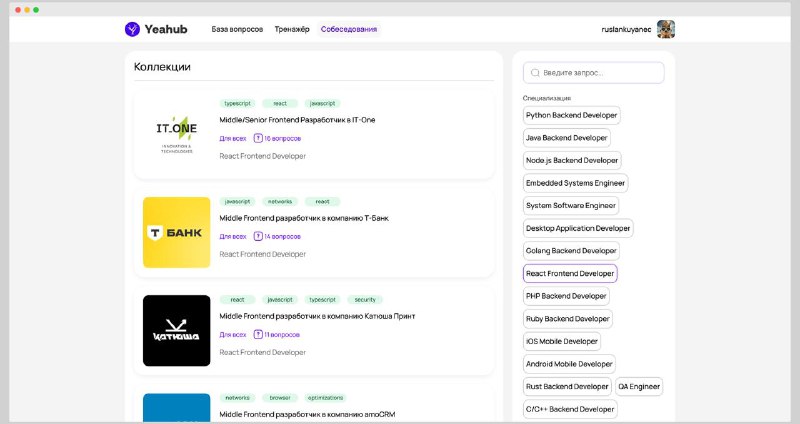Image resolution: width=800 pixels, height=424 pixels.
Task: Click the optimizations tag on amoCRM card
Action: point(326,397)
